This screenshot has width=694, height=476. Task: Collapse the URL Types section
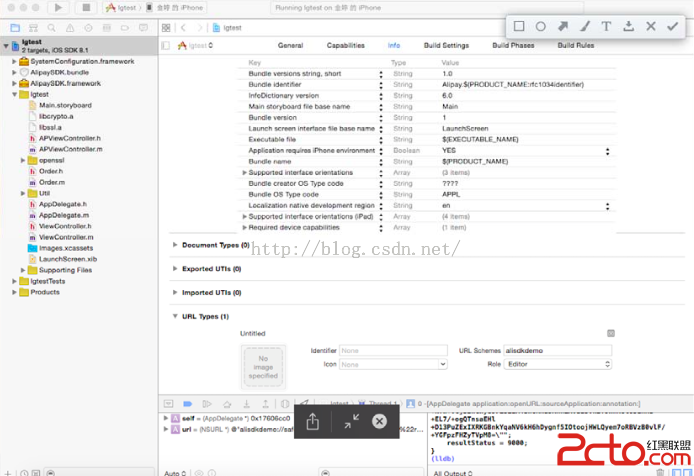(176, 316)
